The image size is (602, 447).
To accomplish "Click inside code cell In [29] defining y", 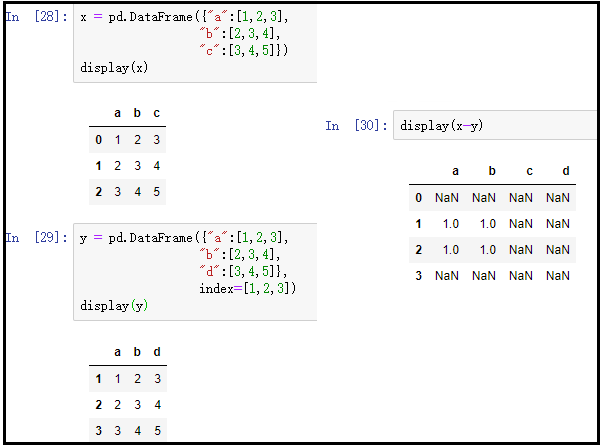I will [195, 272].
